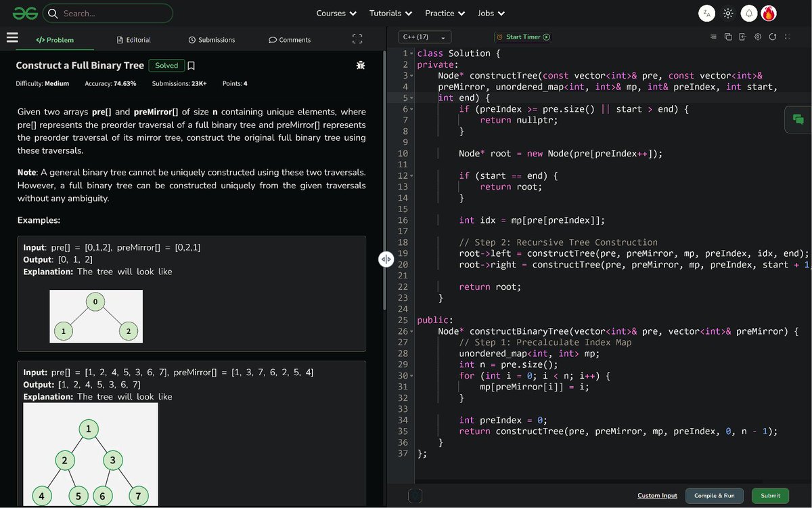Toggle light/dark theme sun icon
The image size is (812, 508).
pos(728,13)
